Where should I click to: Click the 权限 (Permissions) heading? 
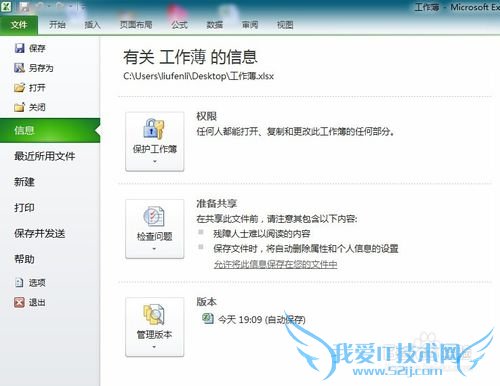(207, 116)
